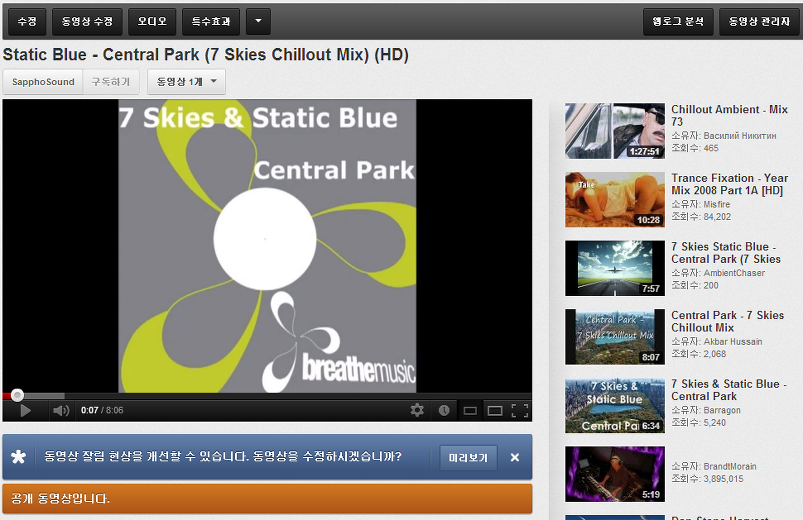Open player settings gear icon
Viewport: 803px width, 520px height.
[x=417, y=410]
